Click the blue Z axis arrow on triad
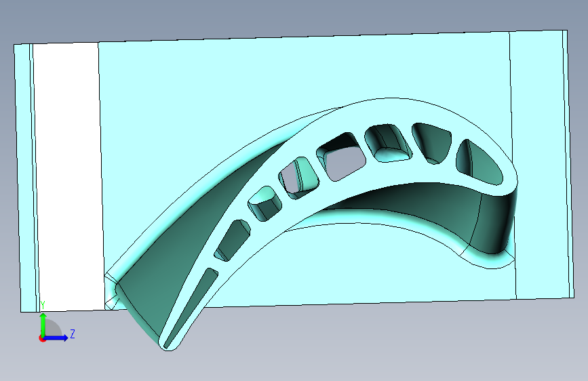The height and width of the screenshot is (381, 588). pos(56,338)
